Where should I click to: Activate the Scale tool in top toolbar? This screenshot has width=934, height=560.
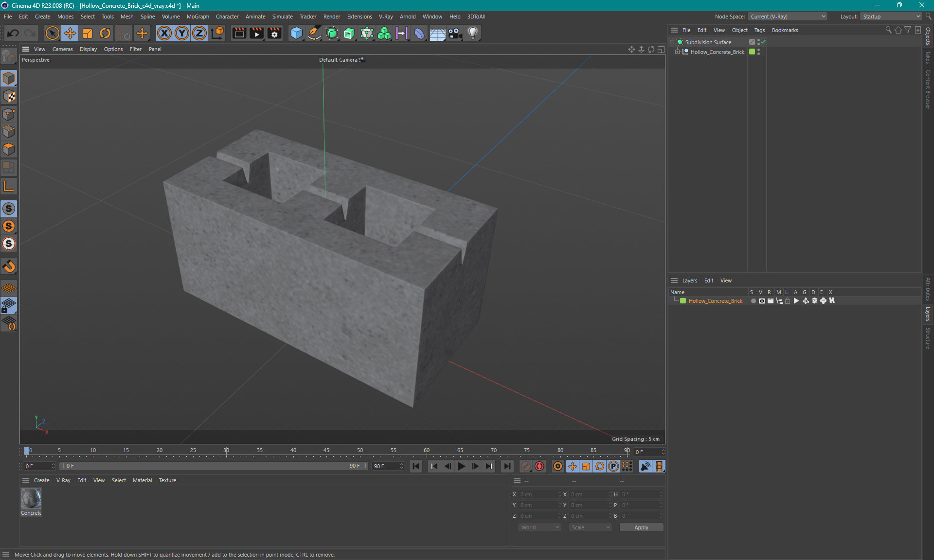click(x=88, y=33)
